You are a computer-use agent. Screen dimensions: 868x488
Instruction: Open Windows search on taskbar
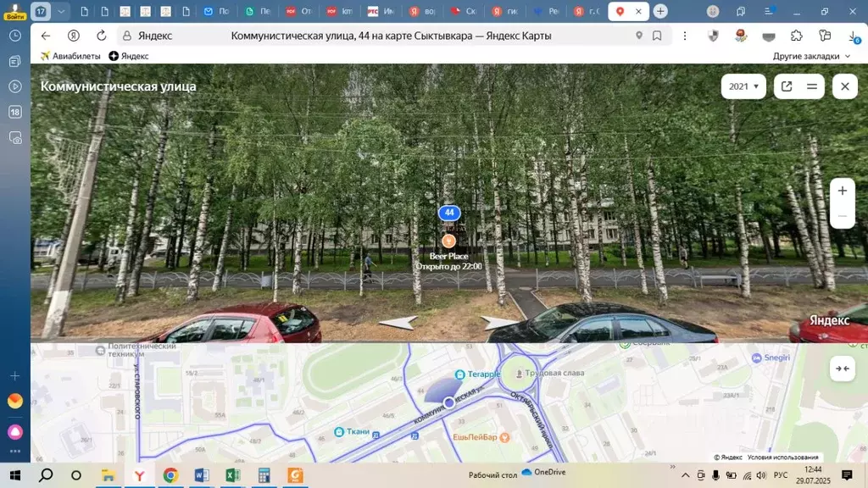(47, 475)
